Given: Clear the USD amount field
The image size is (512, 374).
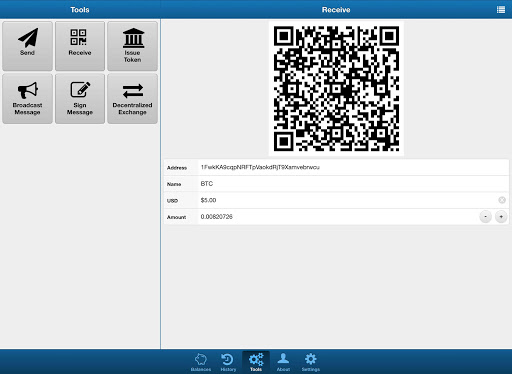Looking at the screenshot, I should (x=502, y=200).
